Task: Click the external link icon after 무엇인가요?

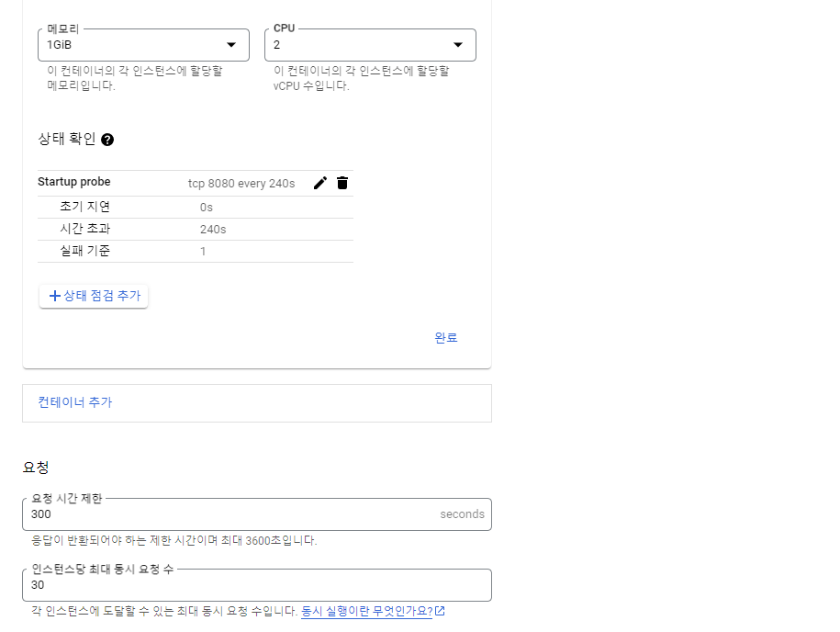Action: click(440, 611)
